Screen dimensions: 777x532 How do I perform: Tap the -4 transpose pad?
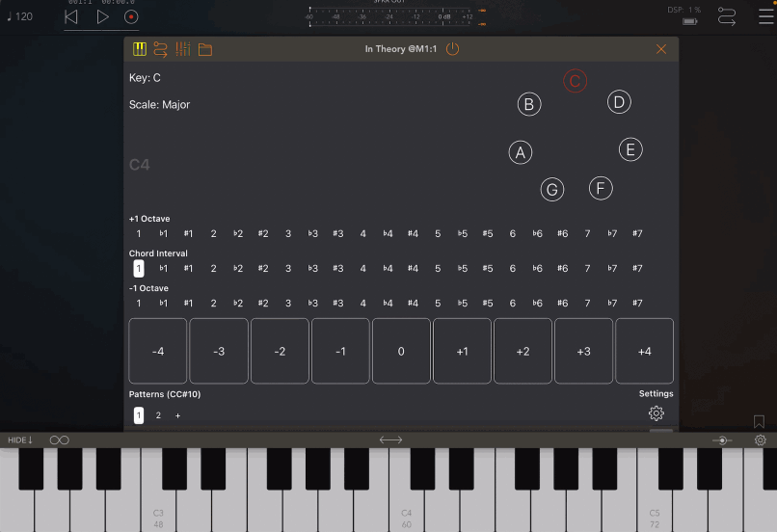tap(158, 351)
